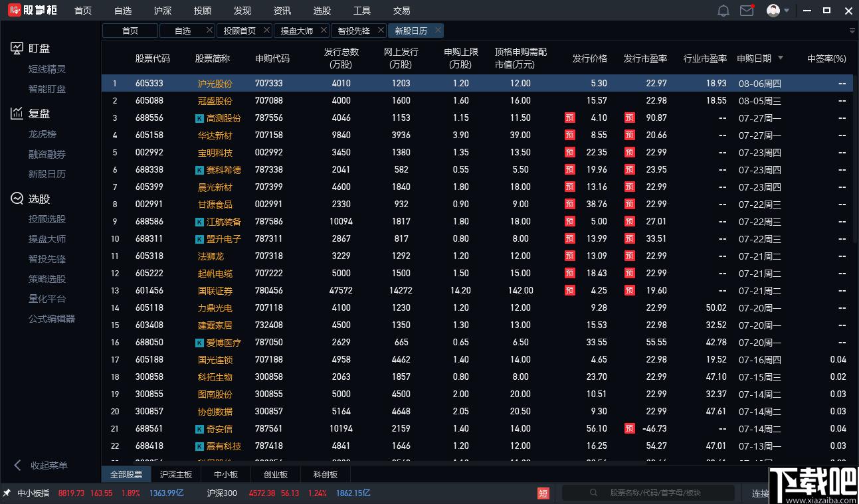859x504 pixels.
Task: Open 智能盯盘 in sidebar
Action: [x=47, y=89]
